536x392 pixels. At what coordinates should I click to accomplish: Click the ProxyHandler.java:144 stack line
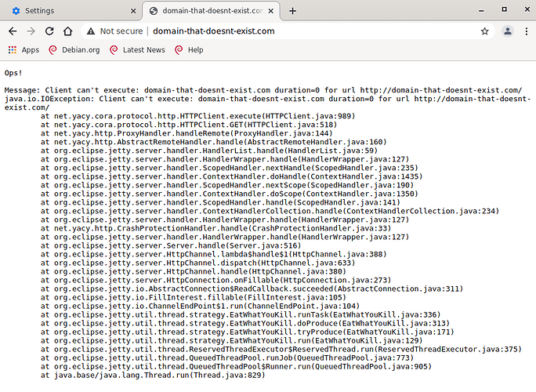point(187,133)
